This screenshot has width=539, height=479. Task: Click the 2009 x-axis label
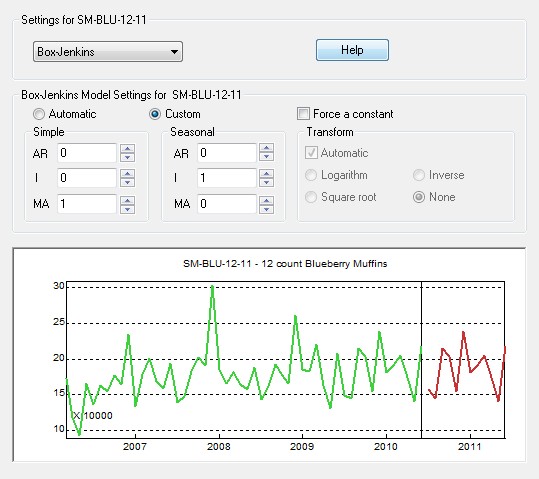click(302, 446)
